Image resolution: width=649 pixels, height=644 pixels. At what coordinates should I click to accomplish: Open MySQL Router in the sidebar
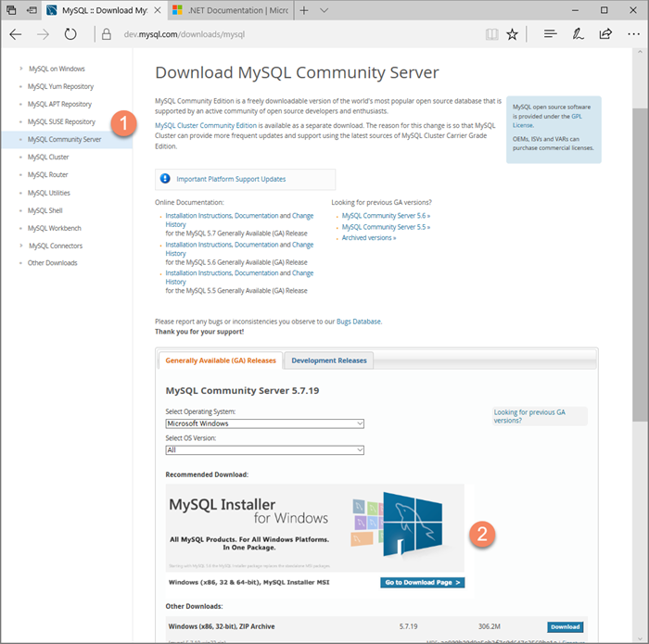point(47,174)
